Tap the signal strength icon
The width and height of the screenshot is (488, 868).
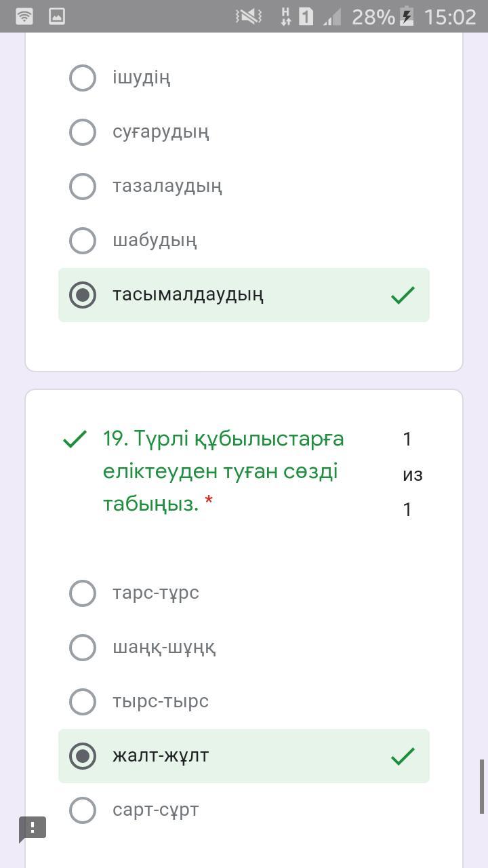[x=332, y=16]
